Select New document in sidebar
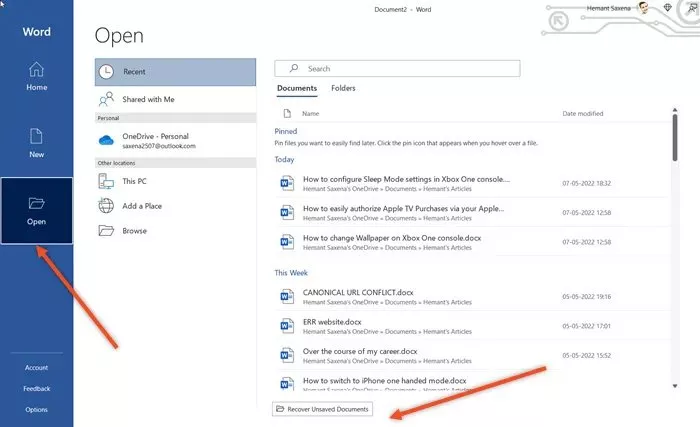This screenshot has height=427, width=700. point(36,143)
